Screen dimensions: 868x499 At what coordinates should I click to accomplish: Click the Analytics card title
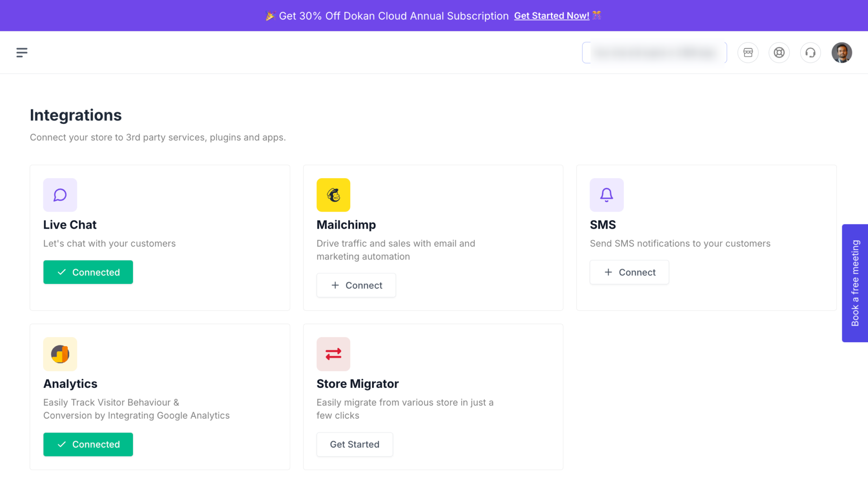70,384
